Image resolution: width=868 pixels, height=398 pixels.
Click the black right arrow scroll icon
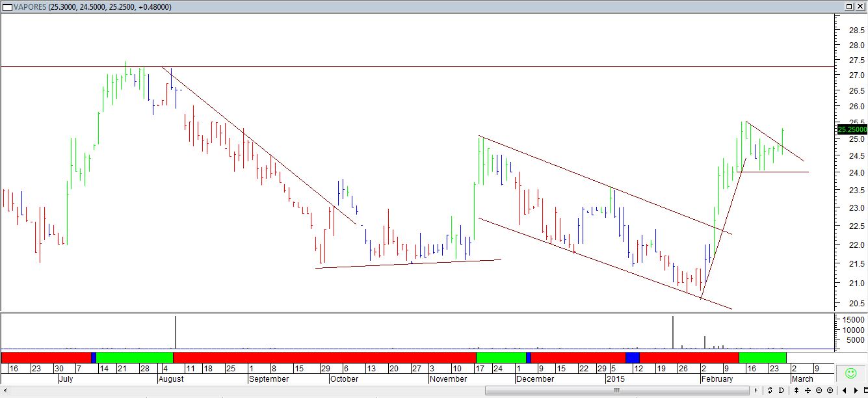[x=856, y=390]
